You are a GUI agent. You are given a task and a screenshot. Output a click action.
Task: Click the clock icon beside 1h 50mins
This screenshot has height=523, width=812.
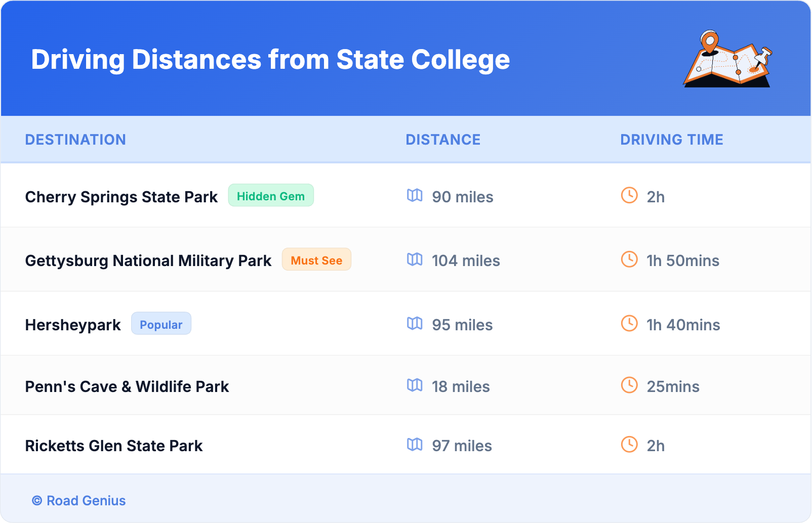point(629,259)
